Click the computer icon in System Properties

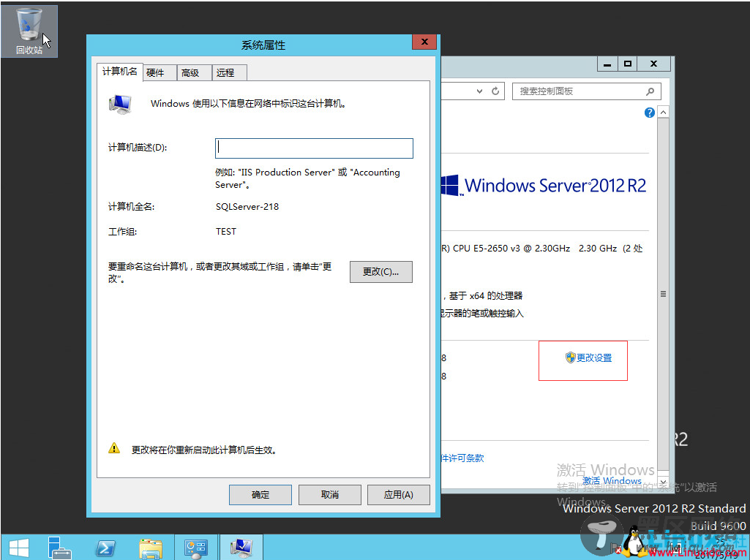(x=119, y=104)
